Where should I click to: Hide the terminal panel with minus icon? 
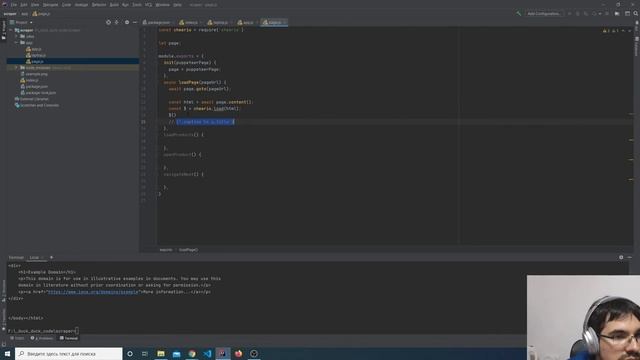click(629, 258)
